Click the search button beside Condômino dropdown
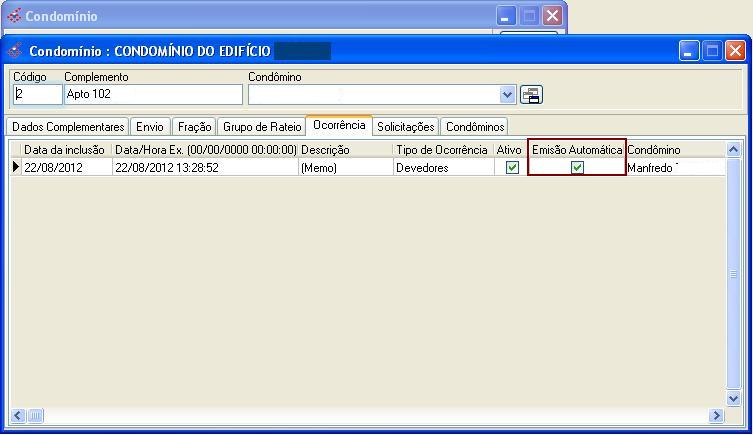 (x=531, y=95)
